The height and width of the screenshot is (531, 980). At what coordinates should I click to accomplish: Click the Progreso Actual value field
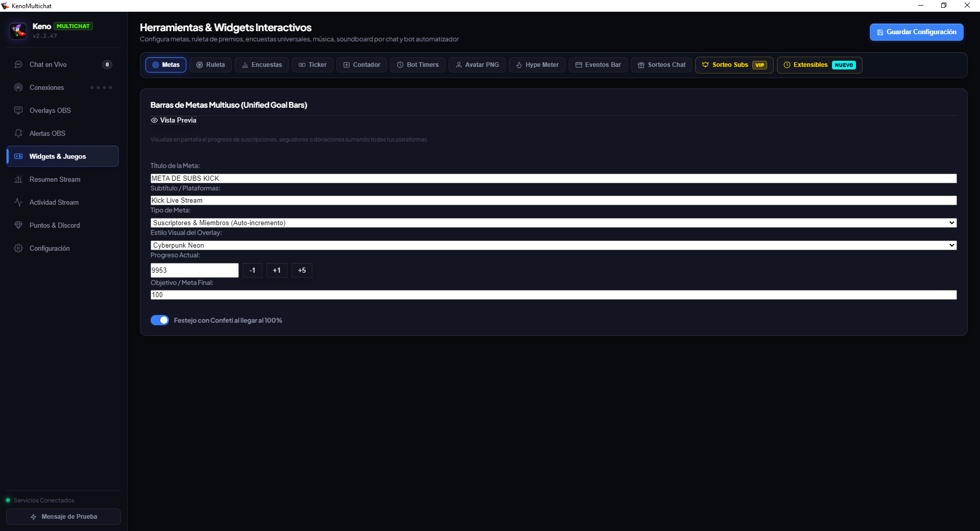(x=194, y=270)
